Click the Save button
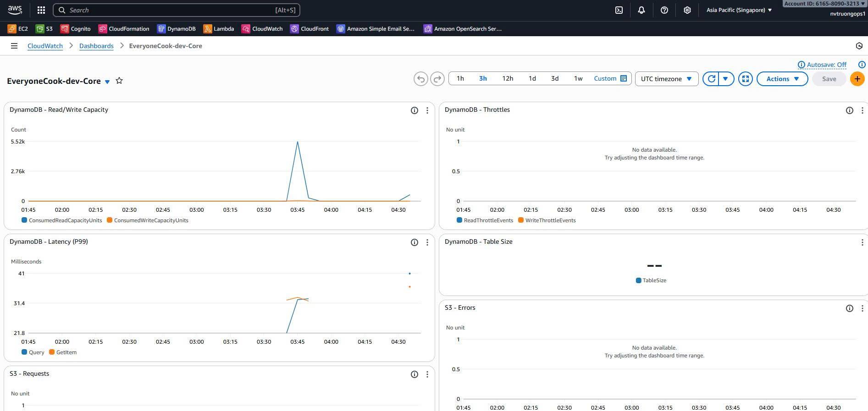Viewport: 868px width, 411px height. pyautogui.click(x=829, y=79)
